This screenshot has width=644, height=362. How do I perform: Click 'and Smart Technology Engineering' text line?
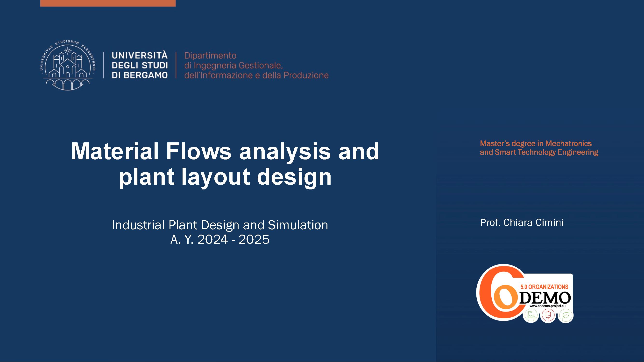(539, 152)
